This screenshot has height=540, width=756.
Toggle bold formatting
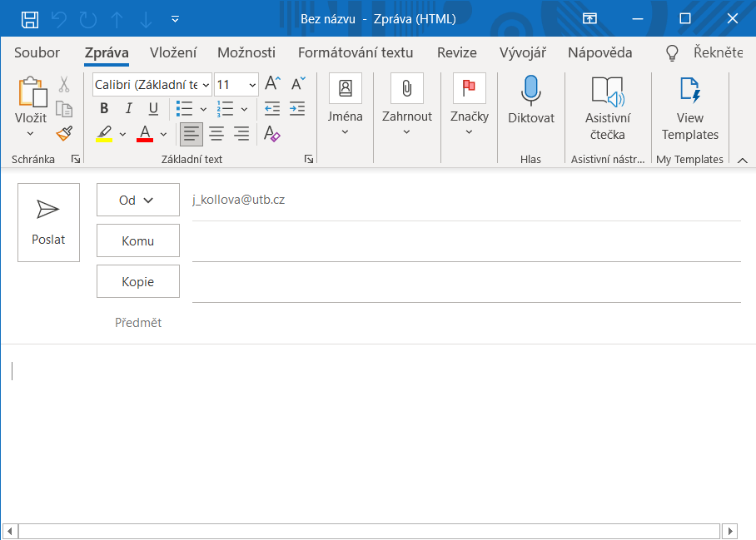103,108
